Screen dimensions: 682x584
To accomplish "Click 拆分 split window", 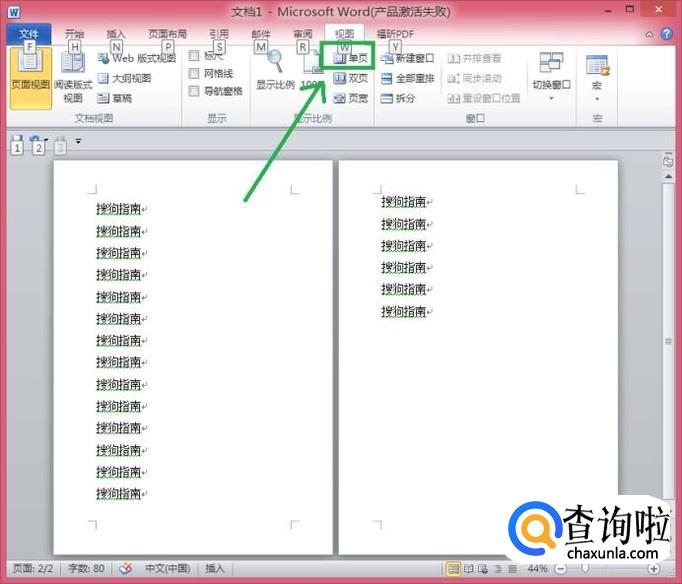I will (x=398, y=98).
